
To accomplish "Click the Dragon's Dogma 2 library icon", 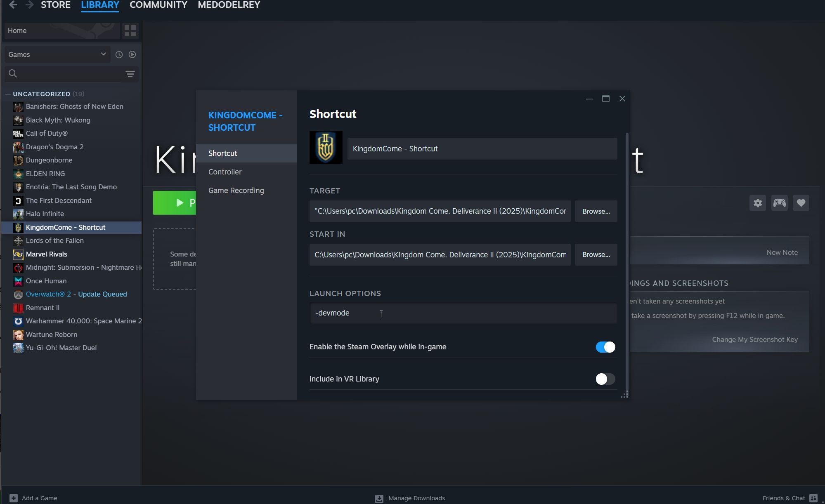I will pos(18,146).
